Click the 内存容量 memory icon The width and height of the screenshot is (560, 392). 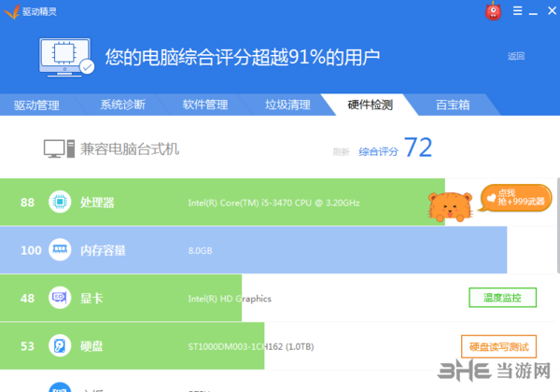[x=60, y=249]
